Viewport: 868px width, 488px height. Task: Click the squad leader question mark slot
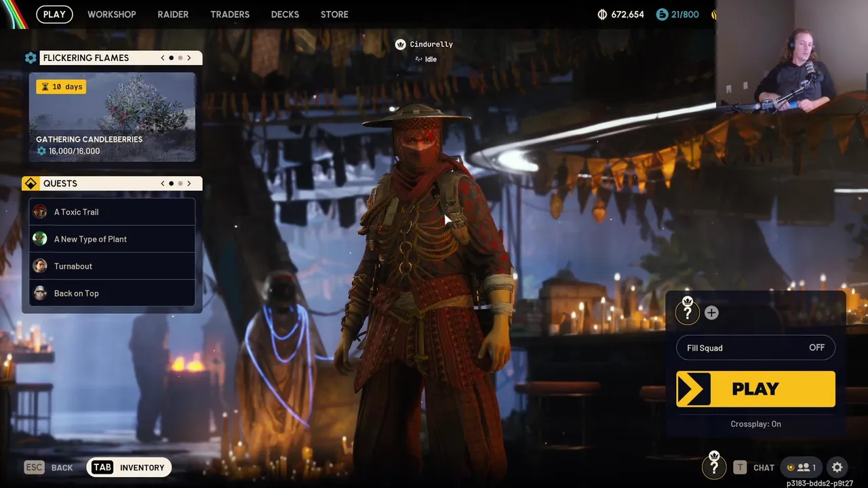[x=688, y=311]
